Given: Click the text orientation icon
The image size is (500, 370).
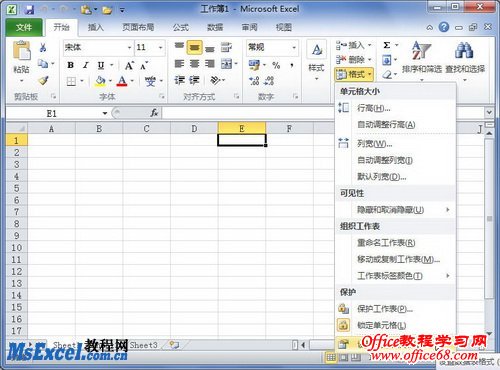Looking at the screenshot, I should 215,80.
